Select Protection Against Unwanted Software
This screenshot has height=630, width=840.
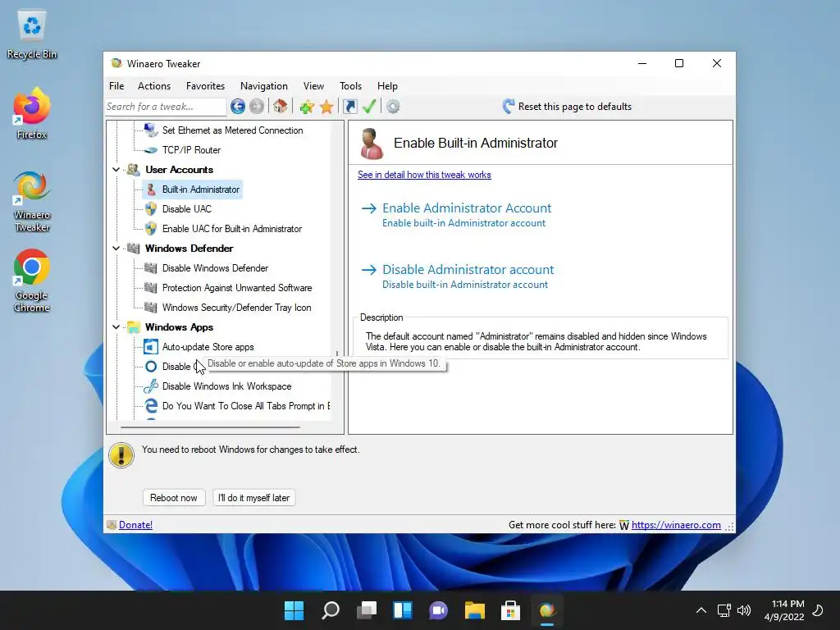pyautogui.click(x=237, y=288)
